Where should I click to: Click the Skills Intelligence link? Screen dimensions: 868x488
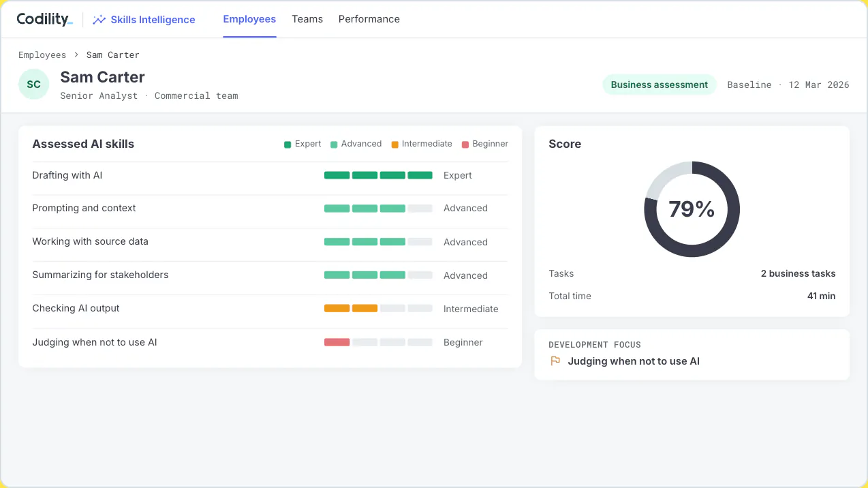[x=153, y=20]
